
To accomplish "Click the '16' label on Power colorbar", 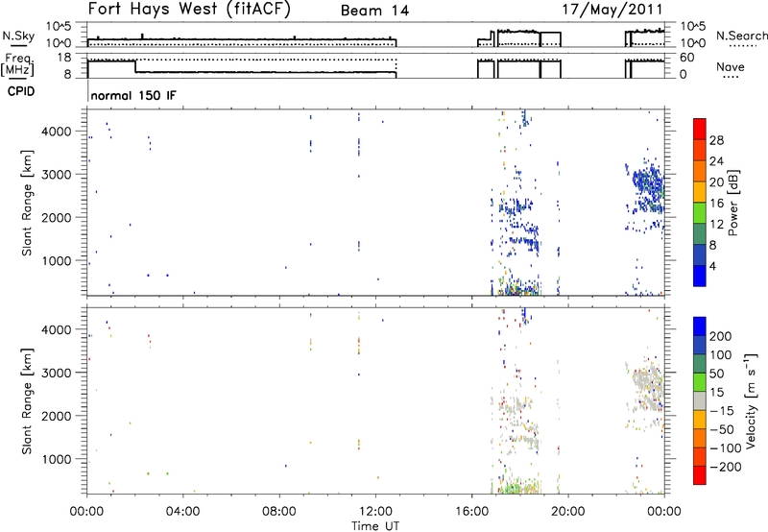I will click(x=716, y=204).
